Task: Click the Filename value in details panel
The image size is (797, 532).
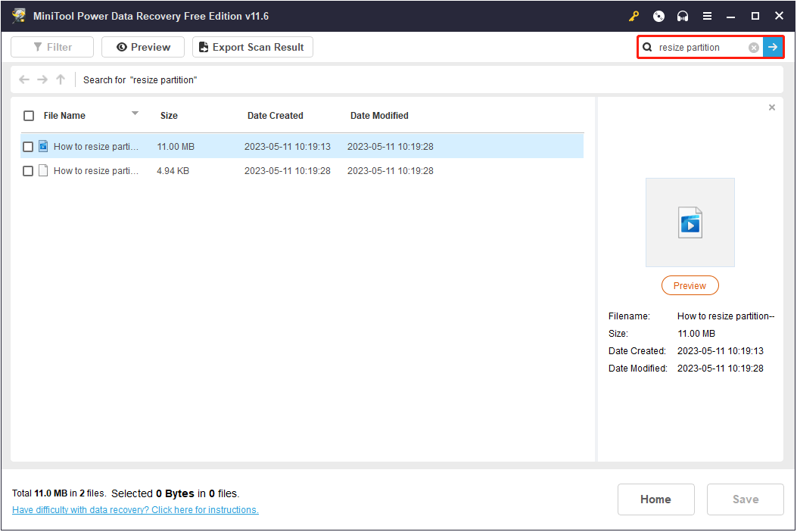Action: [726, 316]
